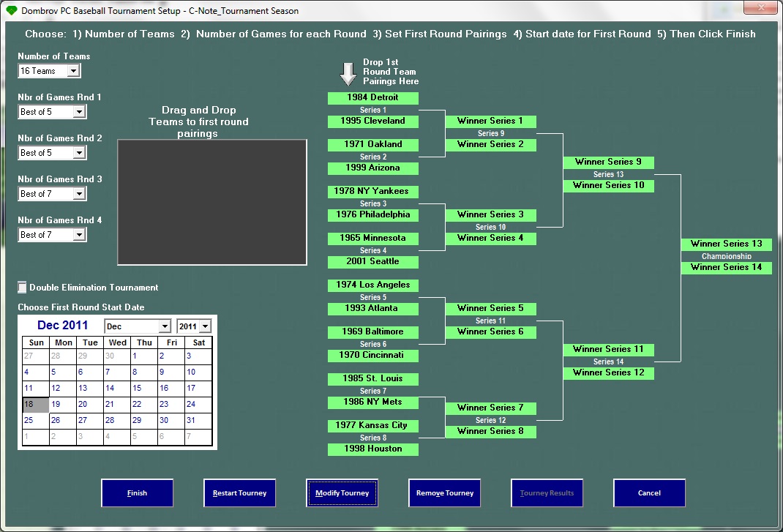This screenshot has width=783, height=532.
Task: Click the Winner Series 5 bracket slot
Action: coord(490,308)
